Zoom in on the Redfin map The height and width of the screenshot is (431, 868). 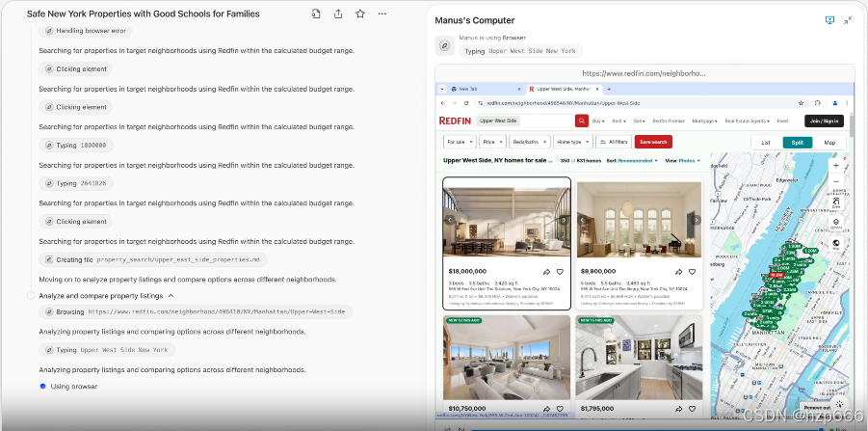point(835,165)
